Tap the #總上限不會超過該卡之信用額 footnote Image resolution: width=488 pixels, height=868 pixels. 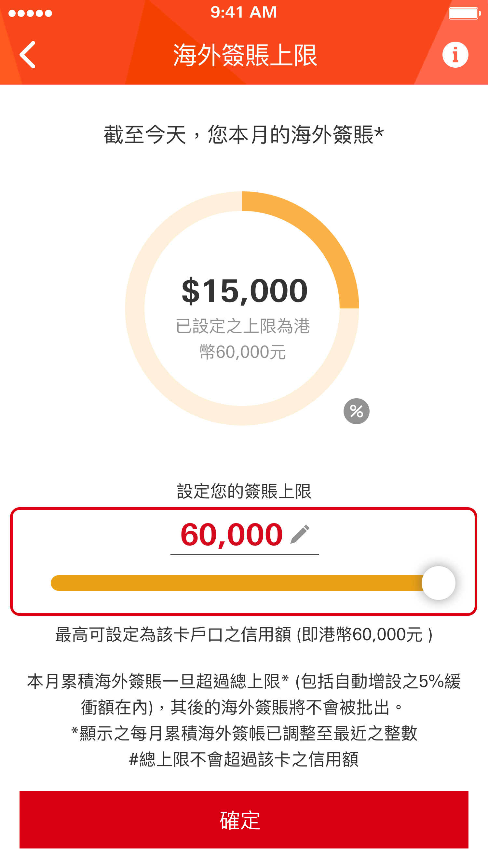point(243,759)
